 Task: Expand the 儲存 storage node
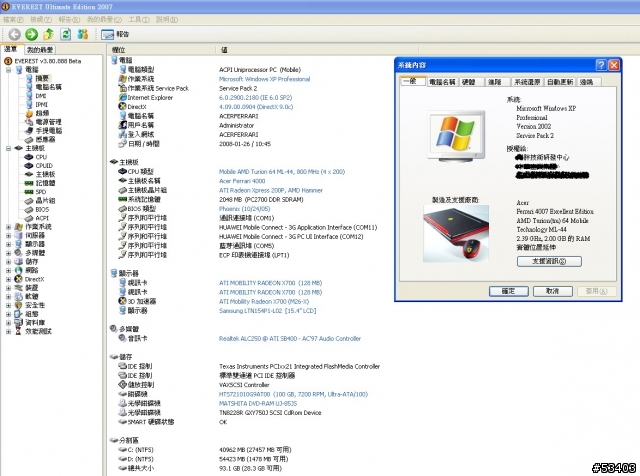coord(8,261)
